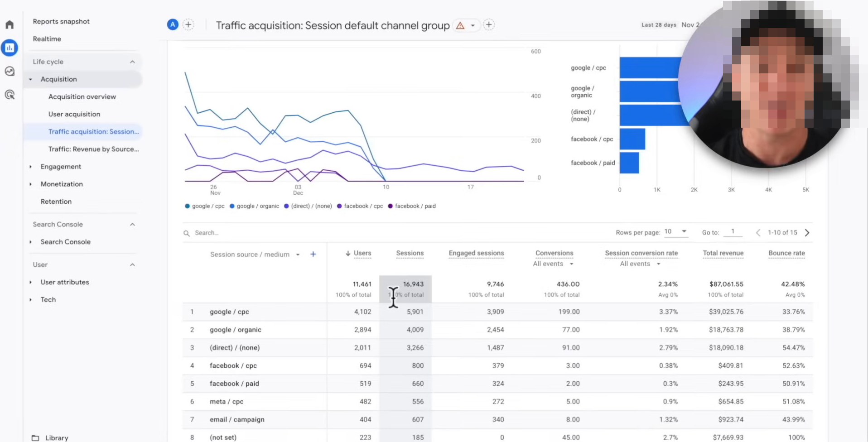This screenshot has width=868, height=442.
Task: Open Acquisition overview report
Action: click(x=82, y=97)
